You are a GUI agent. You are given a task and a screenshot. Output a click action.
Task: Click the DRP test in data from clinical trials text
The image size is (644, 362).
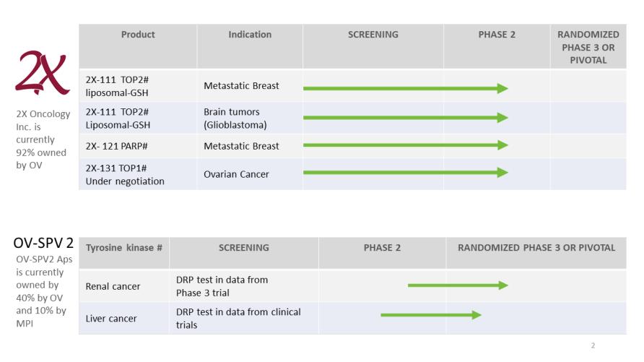(x=238, y=319)
